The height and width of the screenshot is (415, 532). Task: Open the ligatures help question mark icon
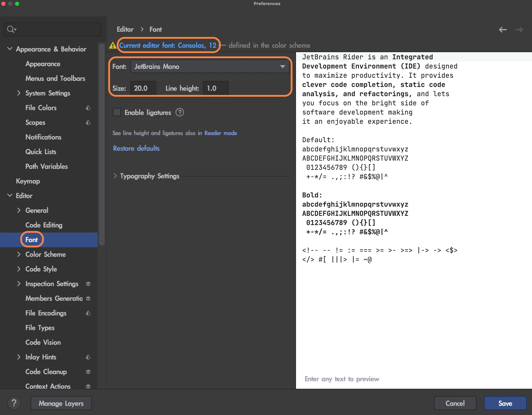(180, 112)
